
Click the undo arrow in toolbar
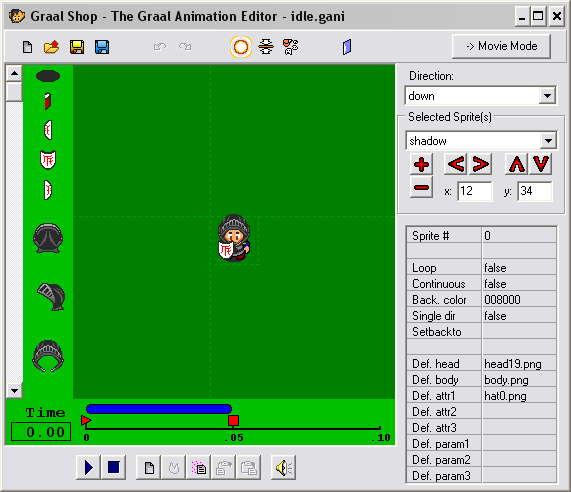(160, 47)
